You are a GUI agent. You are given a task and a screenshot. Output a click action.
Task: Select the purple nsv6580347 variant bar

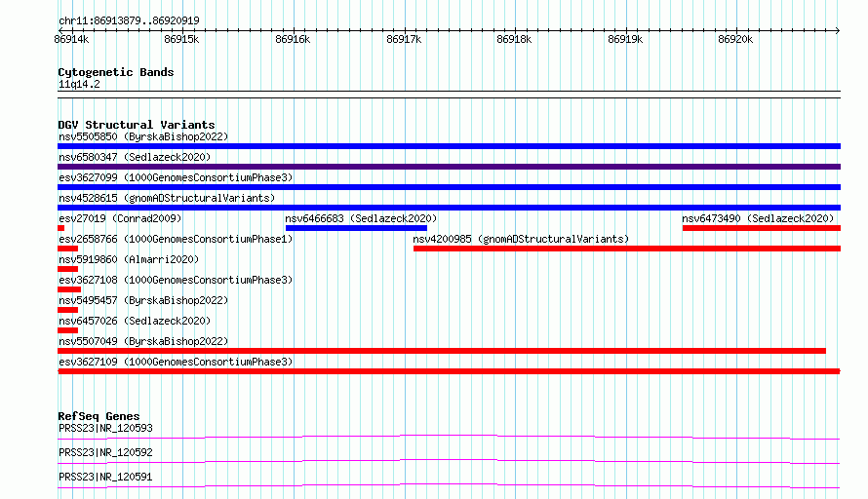[449, 167]
